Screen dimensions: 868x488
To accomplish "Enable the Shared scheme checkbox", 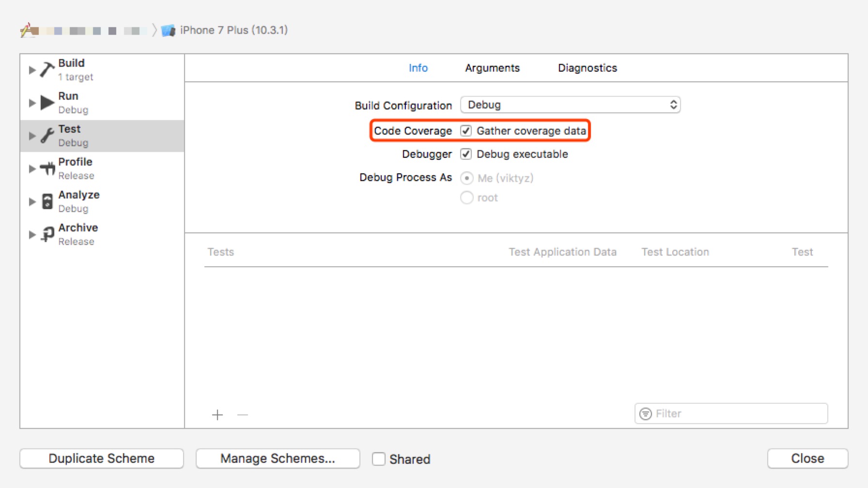I will pos(379,459).
